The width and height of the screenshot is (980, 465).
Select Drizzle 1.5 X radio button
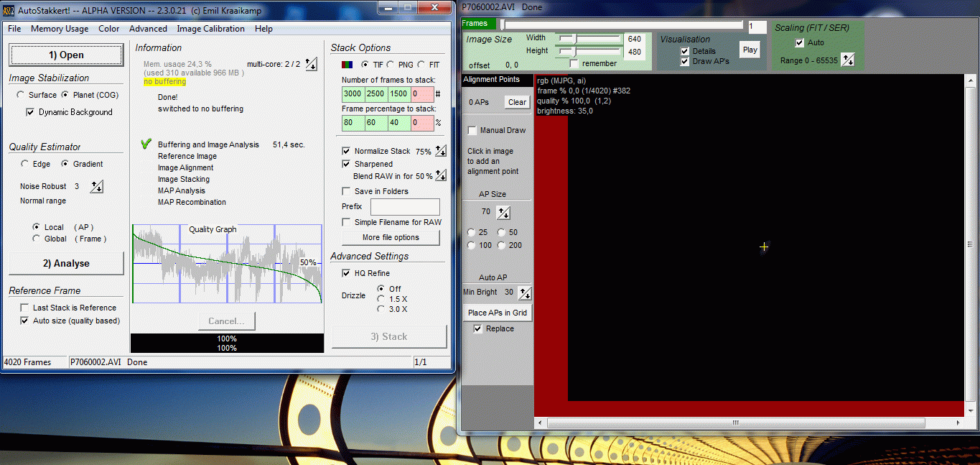[x=381, y=299]
